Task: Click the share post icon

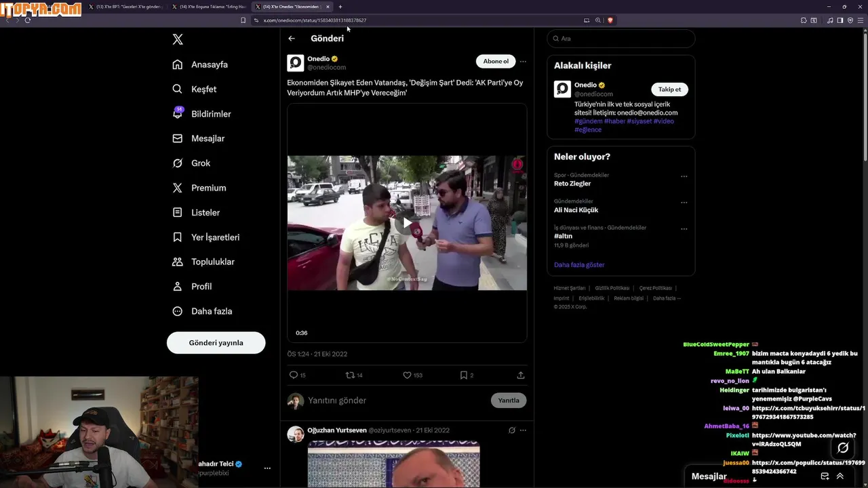Action: click(521, 375)
